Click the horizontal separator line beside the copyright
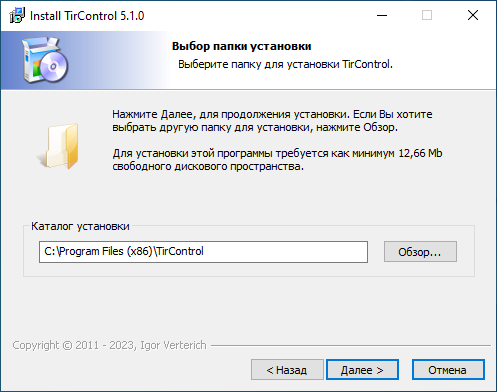The width and height of the screenshot is (497, 392). pos(351,345)
